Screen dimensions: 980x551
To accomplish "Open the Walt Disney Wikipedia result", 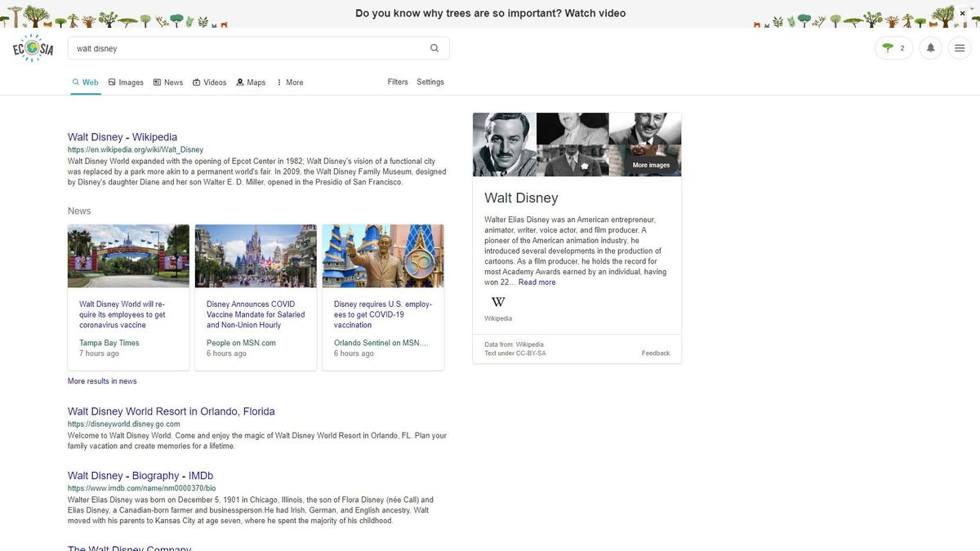I will (x=122, y=136).
